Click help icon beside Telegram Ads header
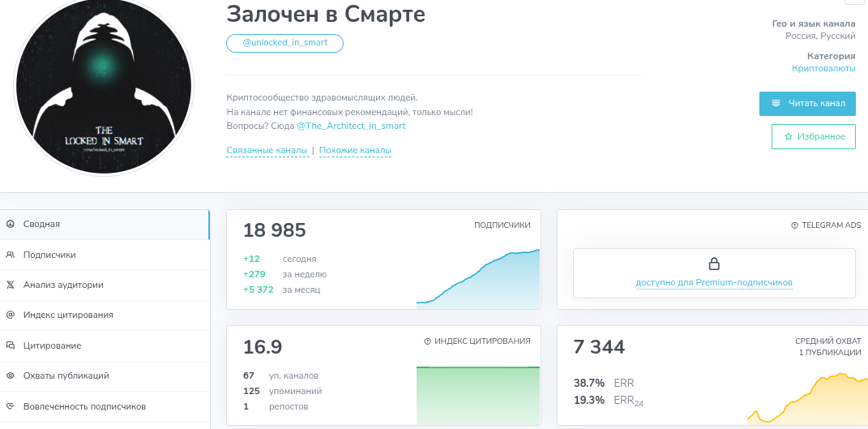Screen dimensions: 868x429 point(794,225)
